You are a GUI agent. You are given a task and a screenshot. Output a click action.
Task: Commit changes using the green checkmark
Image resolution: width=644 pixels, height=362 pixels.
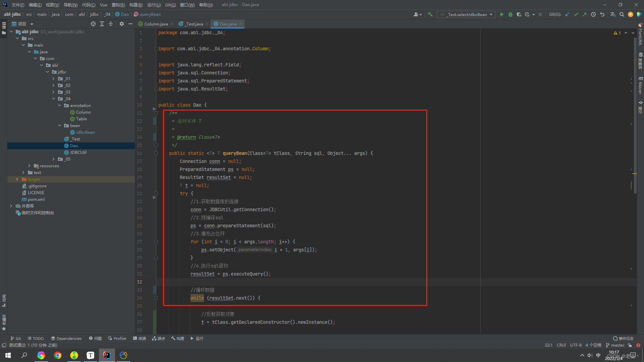576,14
